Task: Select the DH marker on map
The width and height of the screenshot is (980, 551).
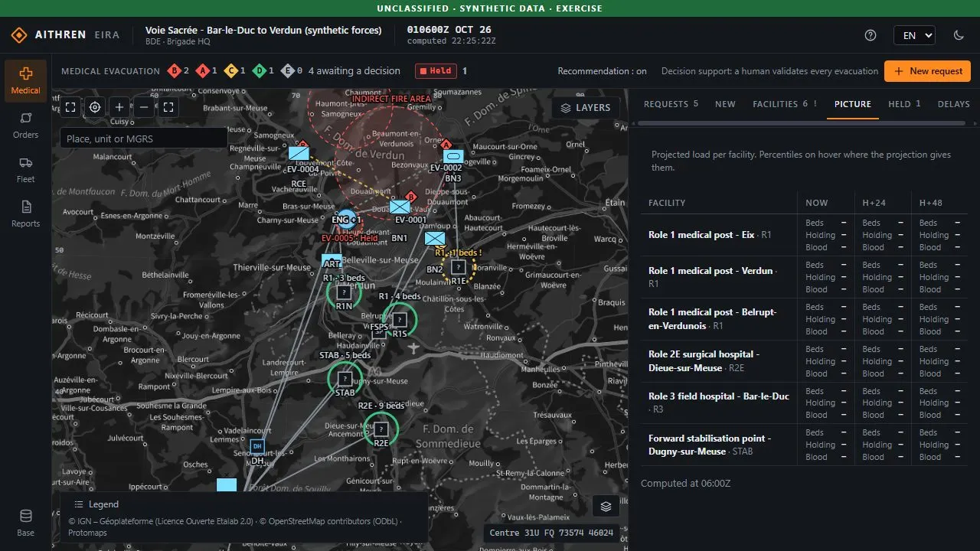Action: pos(257,446)
